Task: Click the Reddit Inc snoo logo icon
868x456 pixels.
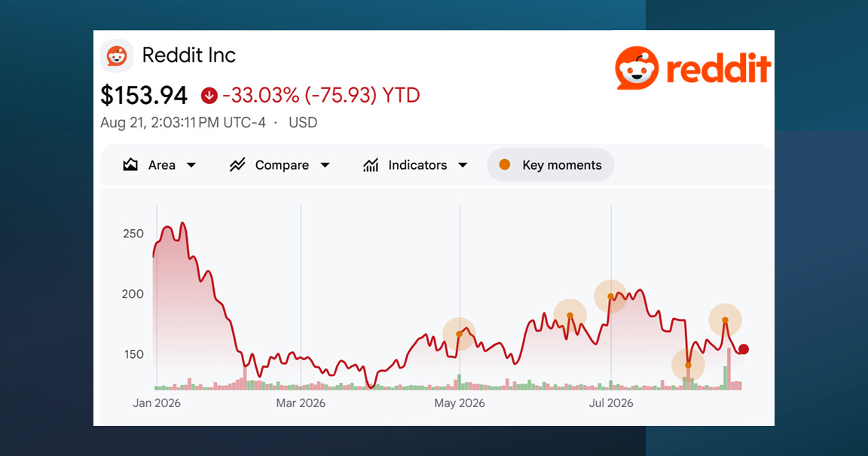Action: (117, 56)
